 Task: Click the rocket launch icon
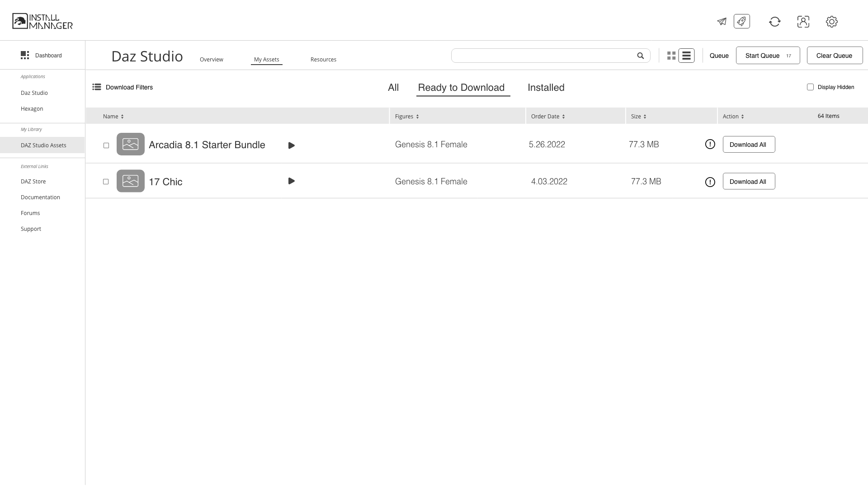tap(742, 21)
